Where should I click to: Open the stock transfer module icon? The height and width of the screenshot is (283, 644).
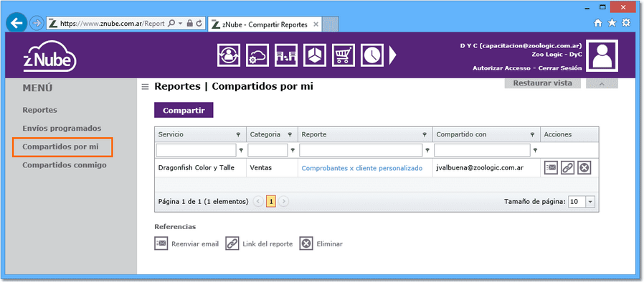(x=286, y=55)
